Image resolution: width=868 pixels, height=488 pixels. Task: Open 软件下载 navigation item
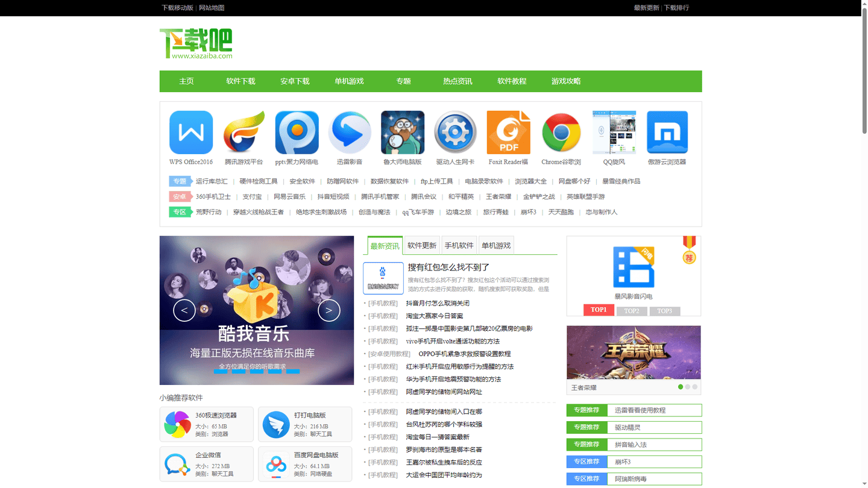click(241, 81)
